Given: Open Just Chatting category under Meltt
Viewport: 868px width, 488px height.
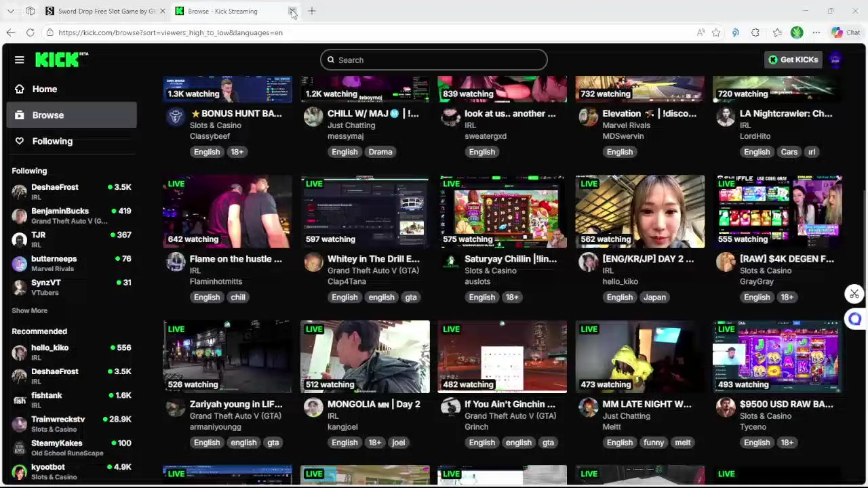Looking at the screenshot, I should pos(626,416).
